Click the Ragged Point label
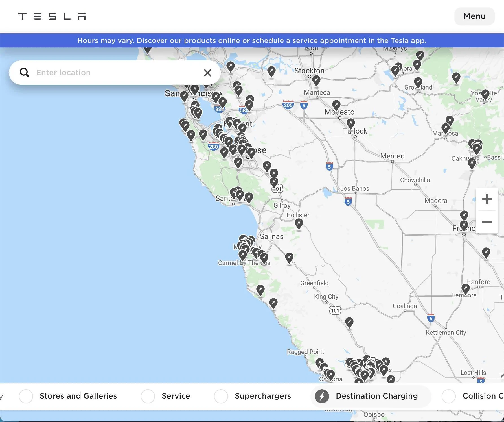504x422 pixels. (x=305, y=352)
